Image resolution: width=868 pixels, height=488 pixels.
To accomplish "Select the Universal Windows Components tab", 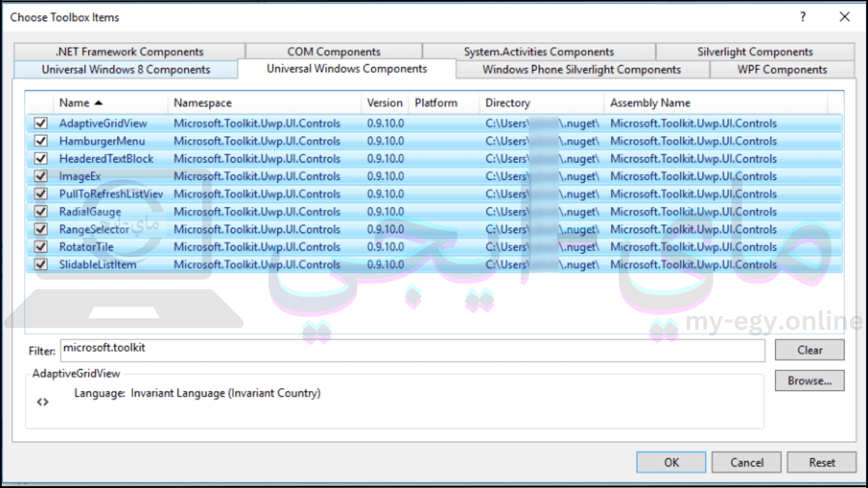I will pos(347,69).
